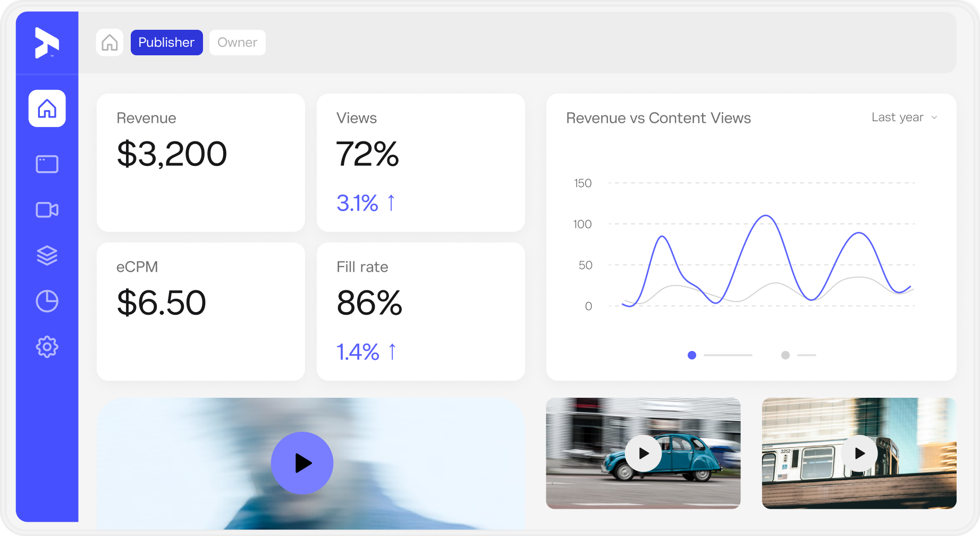Switch to the Publisher tab

point(166,43)
